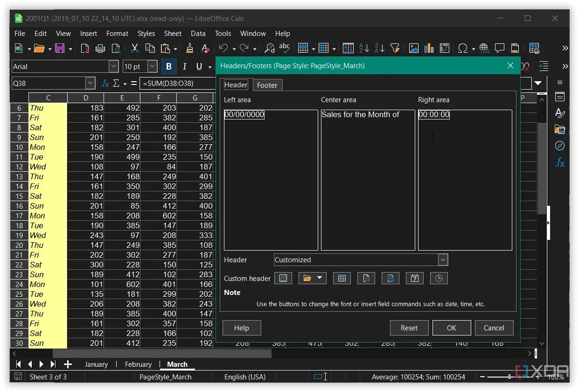Image resolution: width=579 pixels, height=392 pixels.
Task: Insert the Sheet Name field into header
Action: pos(342,278)
